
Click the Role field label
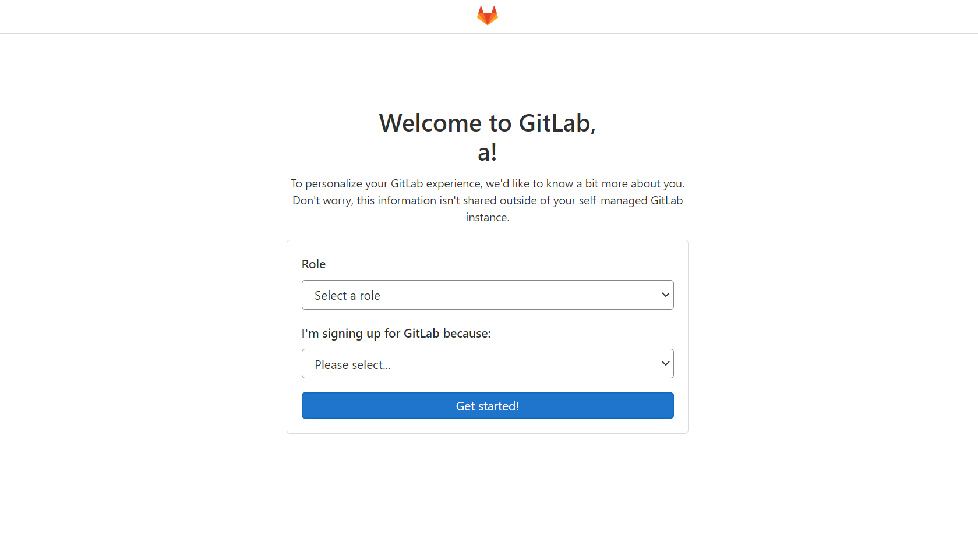coord(313,264)
